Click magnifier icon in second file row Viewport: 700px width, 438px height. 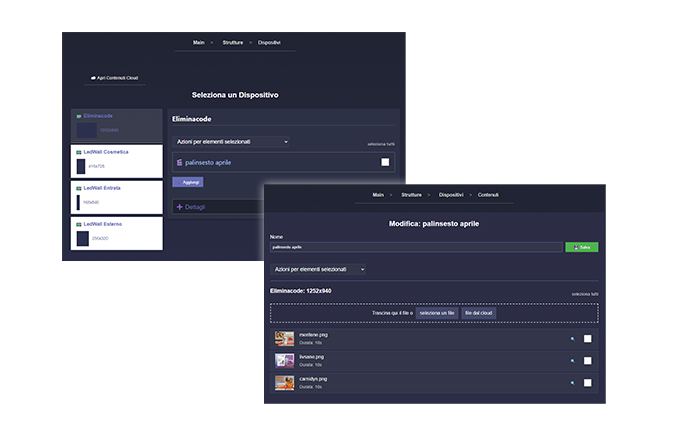pos(572,361)
